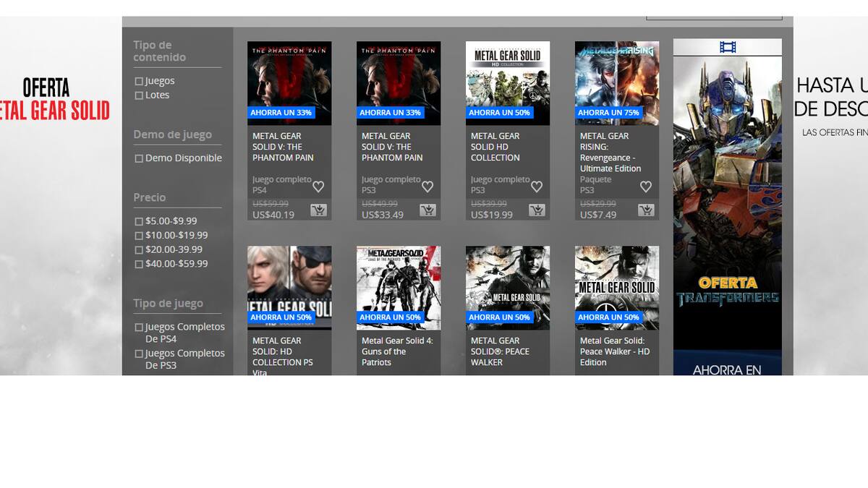This screenshot has width=868, height=488.
Task: Click US$40.19 price of Phantom Pain PS4
Action: [x=273, y=215]
